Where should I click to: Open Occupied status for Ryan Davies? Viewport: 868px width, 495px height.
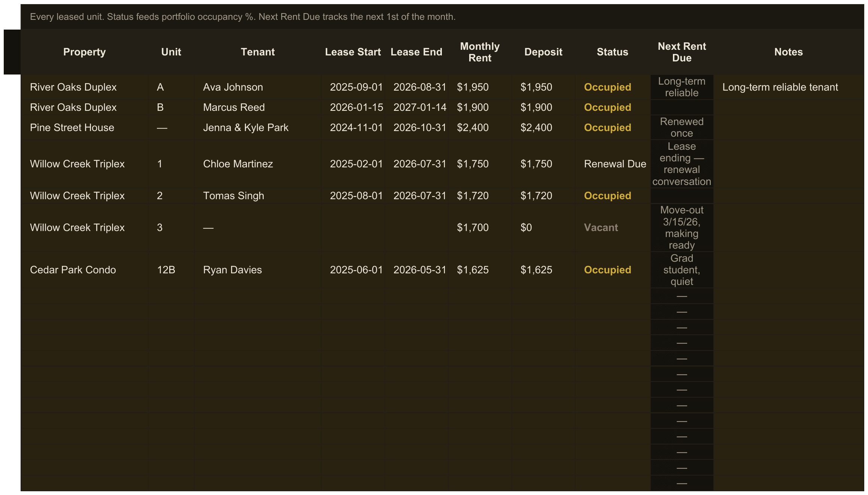pos(613,270)
